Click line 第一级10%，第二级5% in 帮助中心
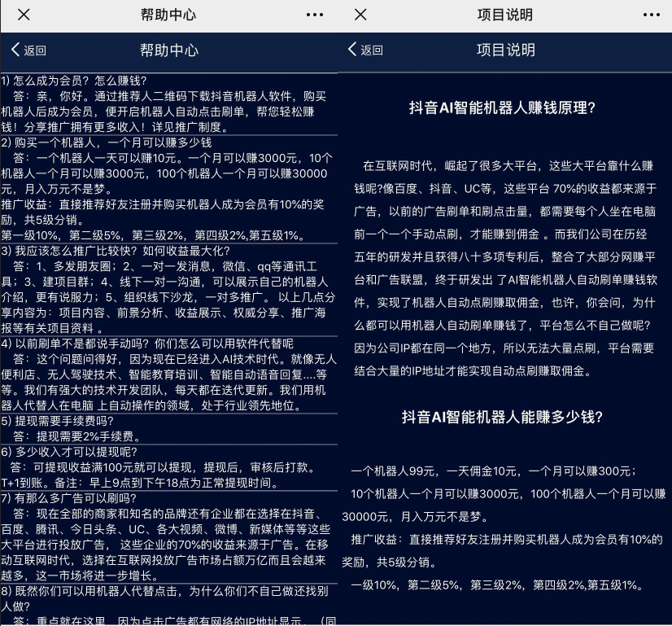 (154, 235)
